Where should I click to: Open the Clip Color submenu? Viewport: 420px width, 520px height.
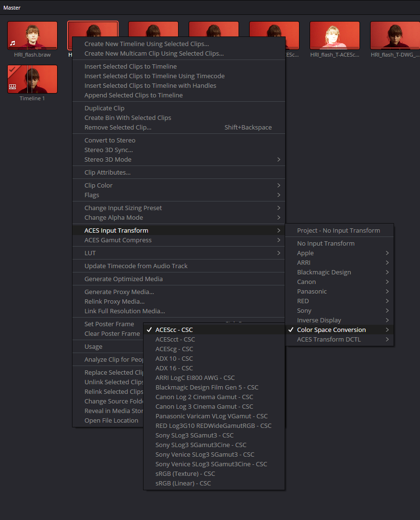98,185
